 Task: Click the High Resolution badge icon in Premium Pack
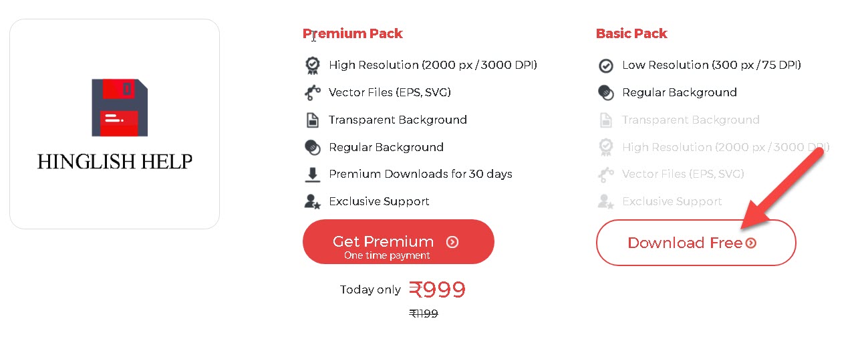tap(312, 65)
